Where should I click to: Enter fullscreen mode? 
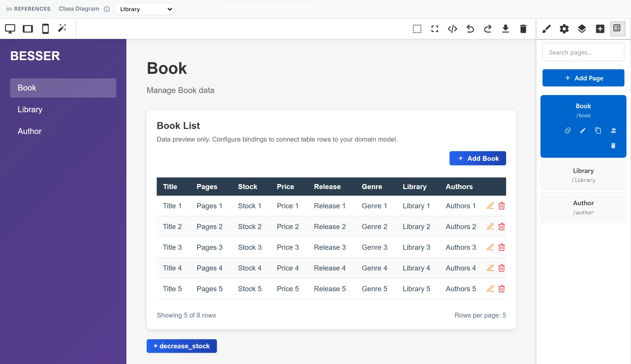(x=435, y=29)
